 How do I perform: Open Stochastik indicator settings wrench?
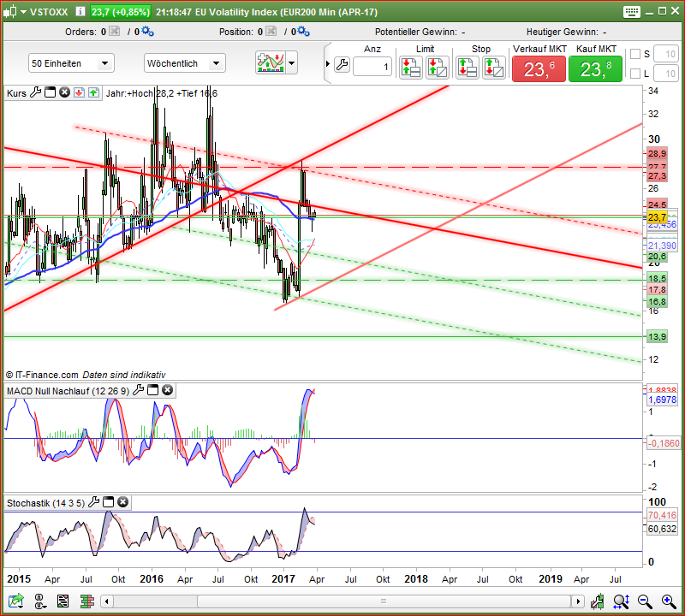[94, 502]
